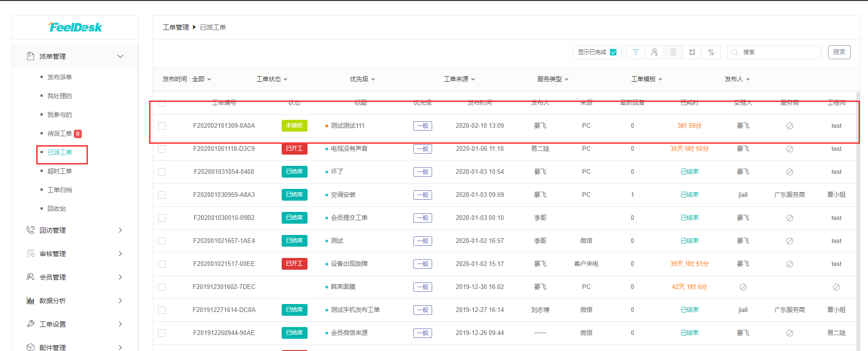Click the sort arrows icon in toolbar
The image size is (868, 351).
click(711, 52)
